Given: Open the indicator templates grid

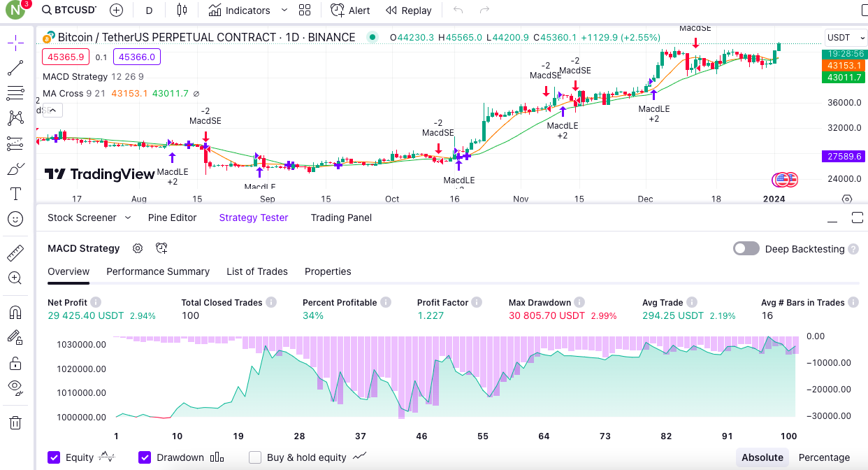Looking at the screenshot, I should pos(305,10).
